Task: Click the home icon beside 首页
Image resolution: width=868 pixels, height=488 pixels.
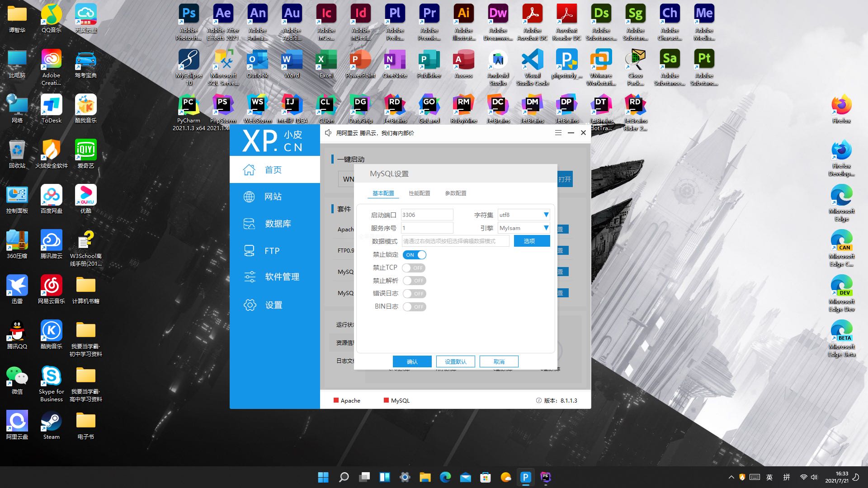Action: pyautogui.click(x=249, y=170)
